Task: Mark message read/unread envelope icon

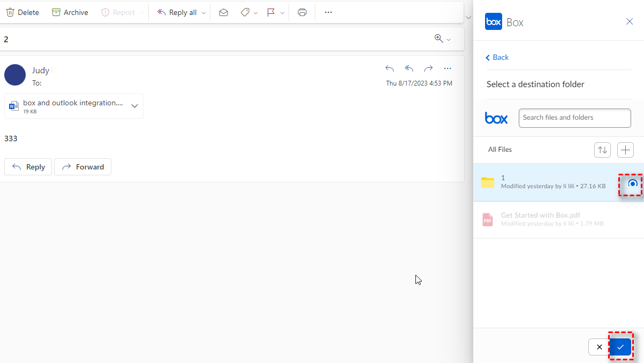Action: (x=223, y=12)
